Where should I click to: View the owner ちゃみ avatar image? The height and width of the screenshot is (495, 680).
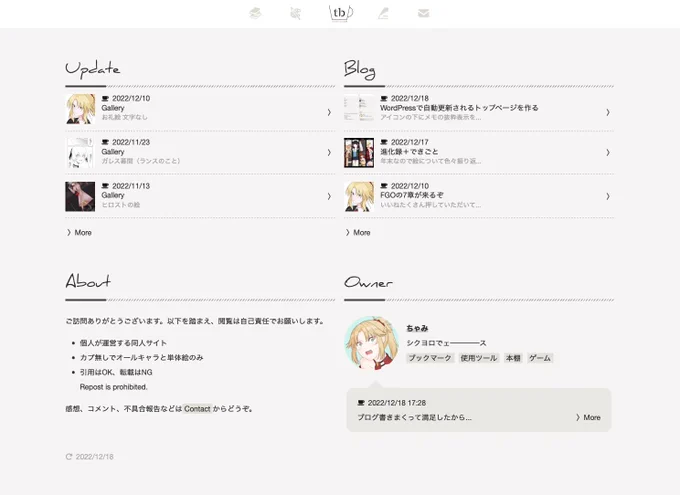372,343
